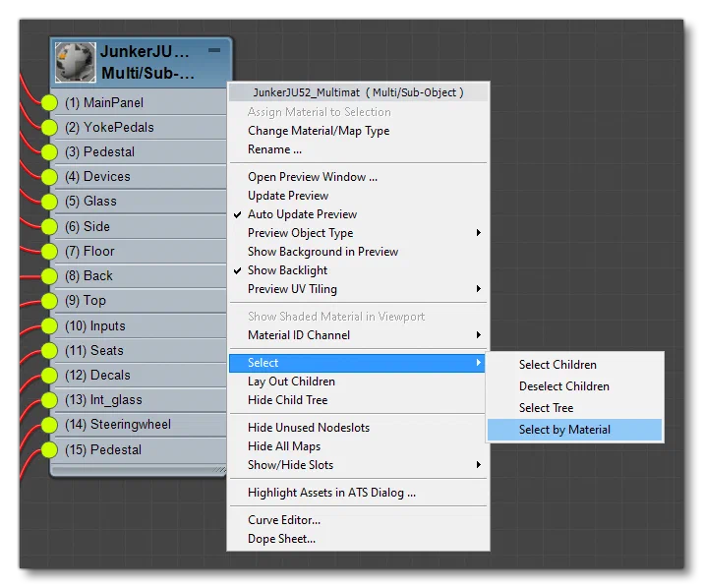703x588 pixels.
Task: Click the Inputs slot socket
Action: point(49,326)
